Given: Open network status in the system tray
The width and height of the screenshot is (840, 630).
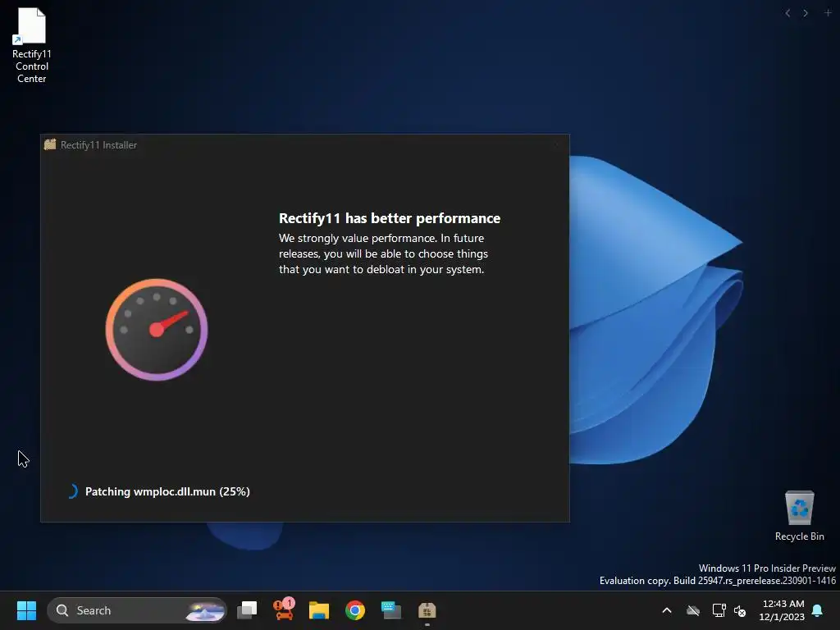Looking at the screenshot, I should (x=719, y=610).
